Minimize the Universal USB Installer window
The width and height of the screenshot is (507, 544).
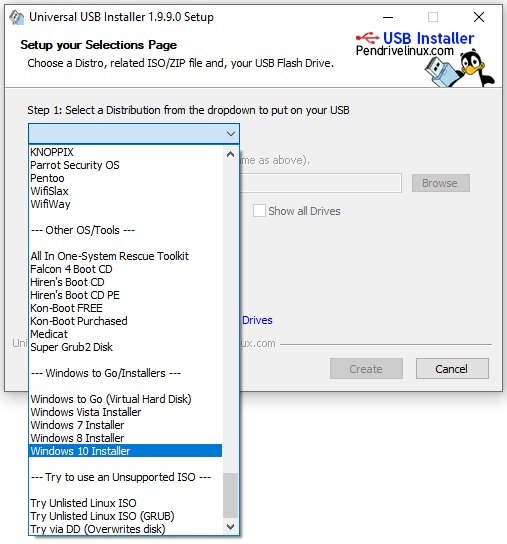pos(388,17)
